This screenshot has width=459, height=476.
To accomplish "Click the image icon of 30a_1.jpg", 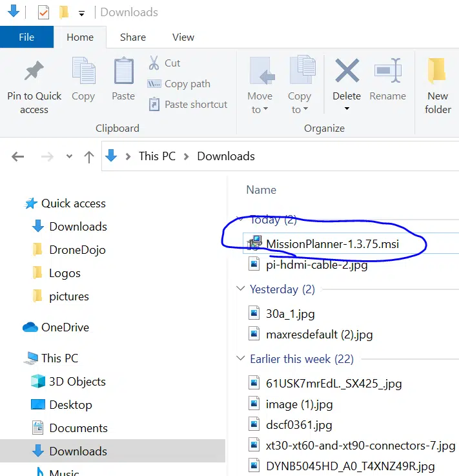I will (x=254, y=313).
